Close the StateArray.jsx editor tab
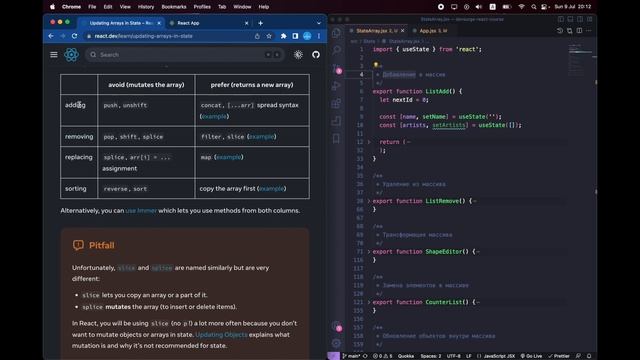The width and height of the screenshot is (640, 360). pyautogui.click(x=402, y=31)
